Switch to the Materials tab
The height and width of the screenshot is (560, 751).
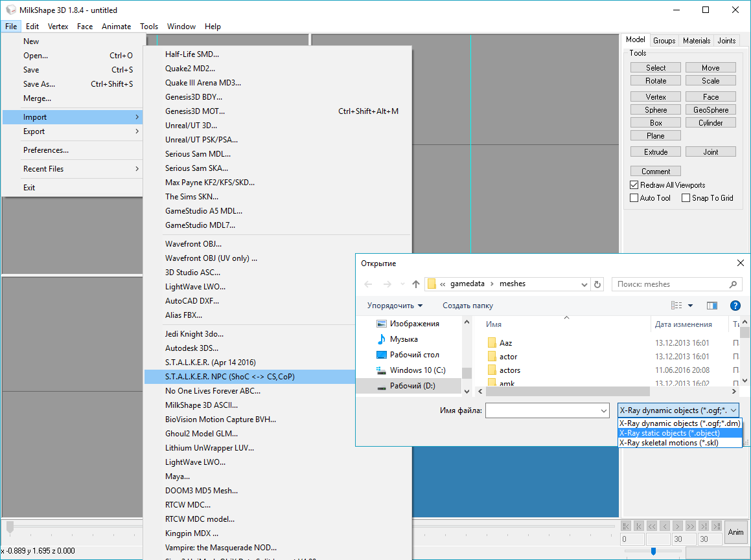[697, 41]
